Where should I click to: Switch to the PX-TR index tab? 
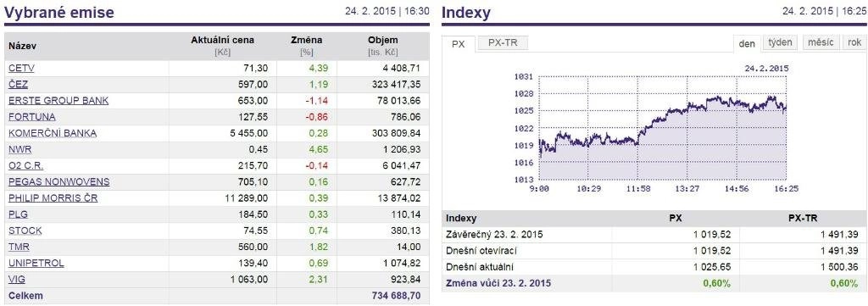[x=504, y=43]
